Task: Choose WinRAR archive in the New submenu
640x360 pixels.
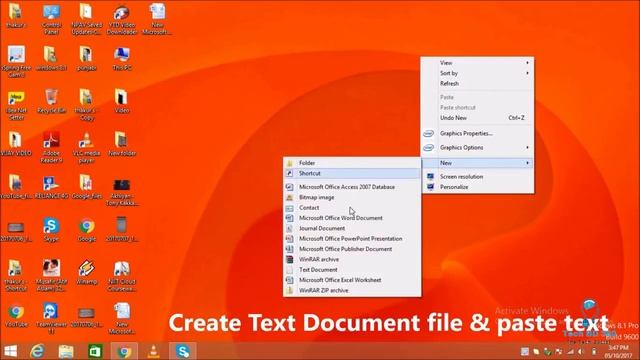Action: click(352, 259)
